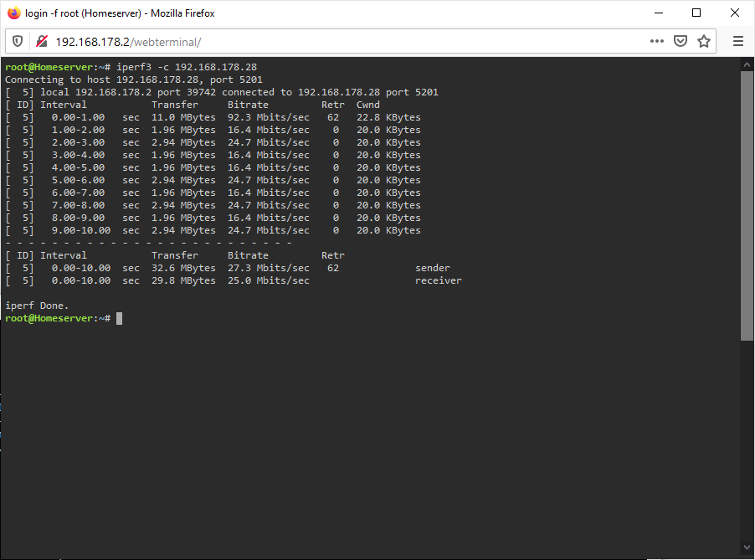The width and height of the screenshot is (755, 560).
Task: Open the Firefox hamburger menu
Action: [738, 41]
